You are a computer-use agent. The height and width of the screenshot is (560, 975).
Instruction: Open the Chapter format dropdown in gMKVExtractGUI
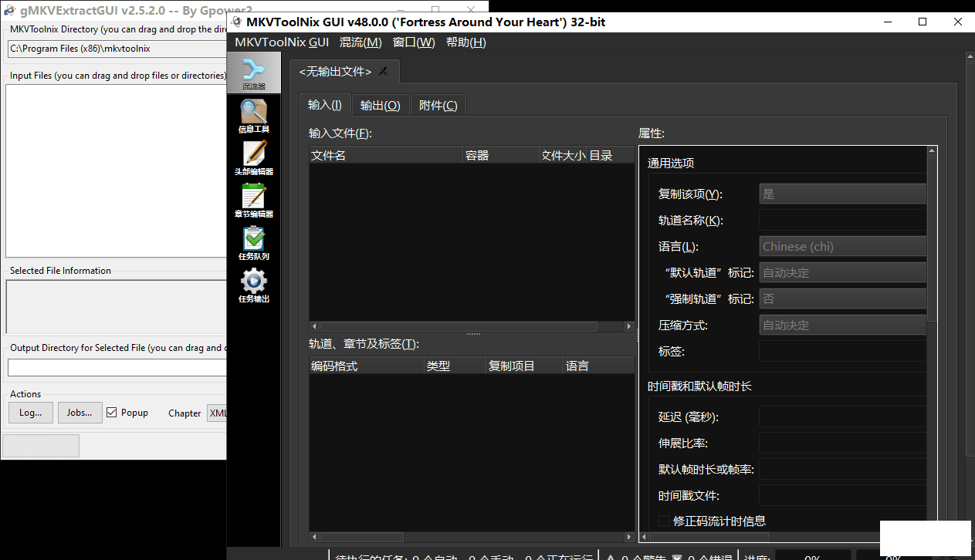pyautogui.click(x=217, y=413)
